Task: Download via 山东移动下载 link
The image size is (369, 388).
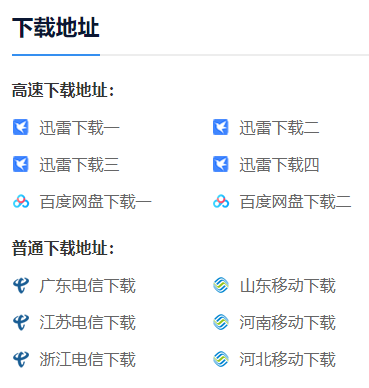Action: pos(288,286)
